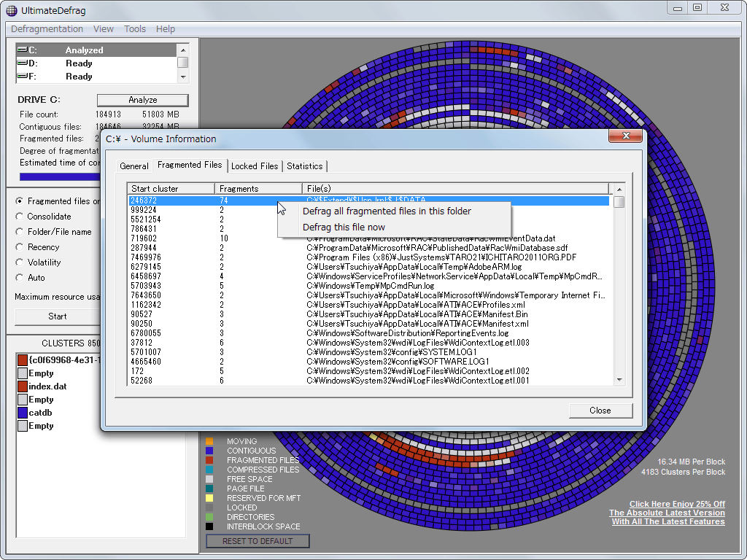Select the Manifest.Bin file row
This screenshot has height=560, width=747.
click(x=368, y=314)
